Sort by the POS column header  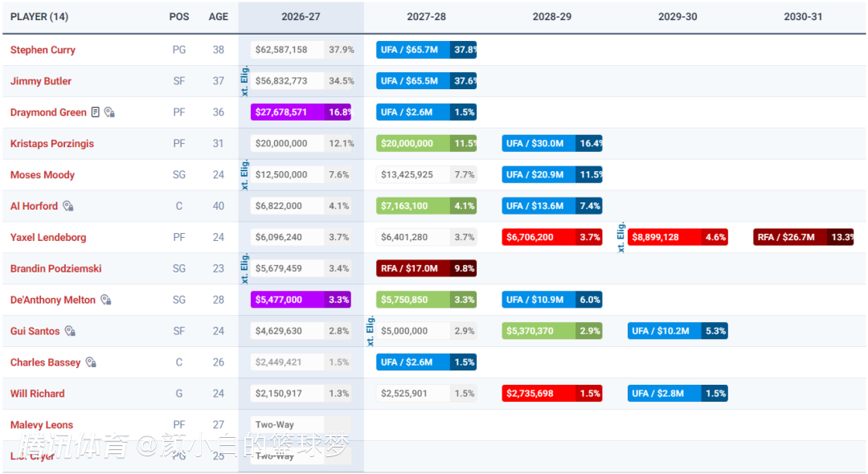pos(178,17)
